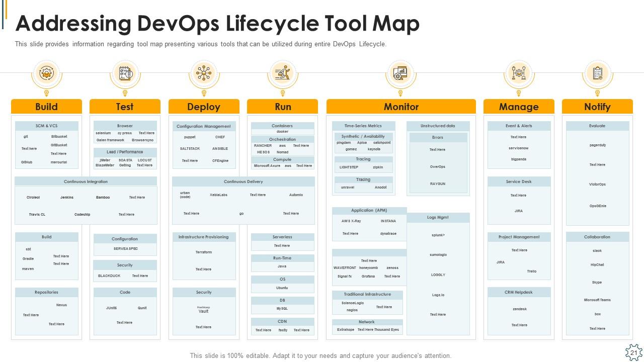Viewport: 644px width, 362px height.
Task: Click Ubuntu under the OS section
Action: click(283, 288)
